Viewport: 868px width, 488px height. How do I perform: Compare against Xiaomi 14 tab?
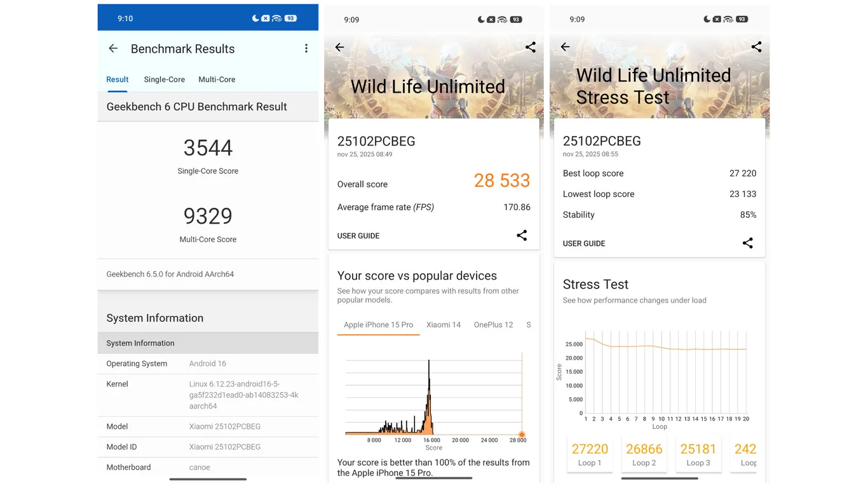tap(443, 325)
